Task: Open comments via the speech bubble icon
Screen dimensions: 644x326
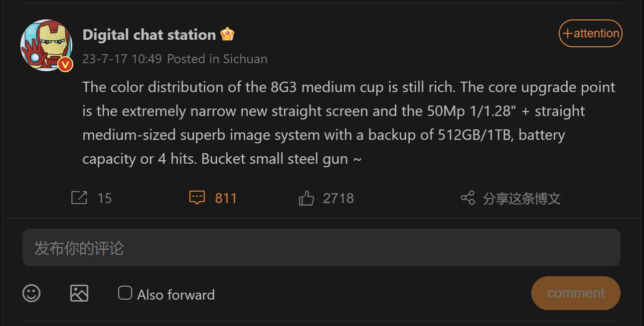Action: [x=197, y=198]
